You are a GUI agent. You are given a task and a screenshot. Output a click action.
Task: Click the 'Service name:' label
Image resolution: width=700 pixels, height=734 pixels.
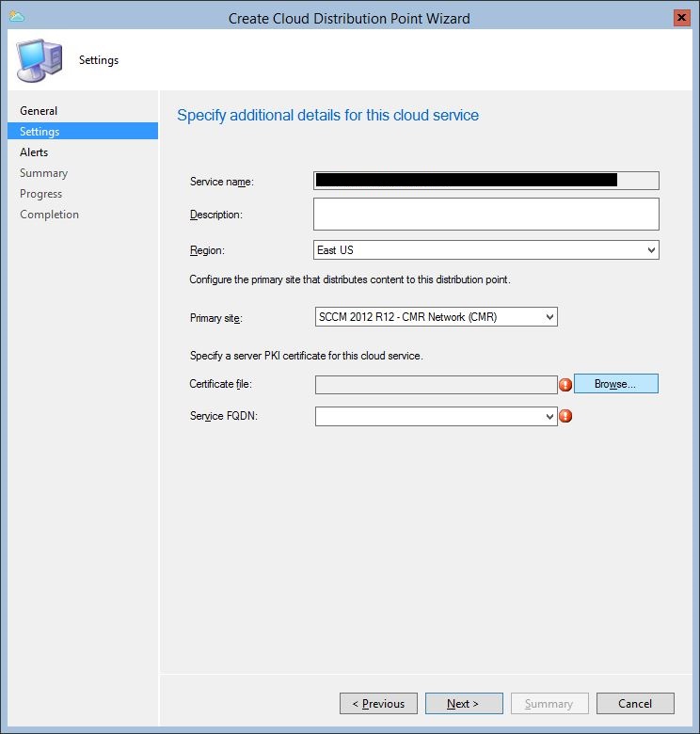tap(222, 182)
